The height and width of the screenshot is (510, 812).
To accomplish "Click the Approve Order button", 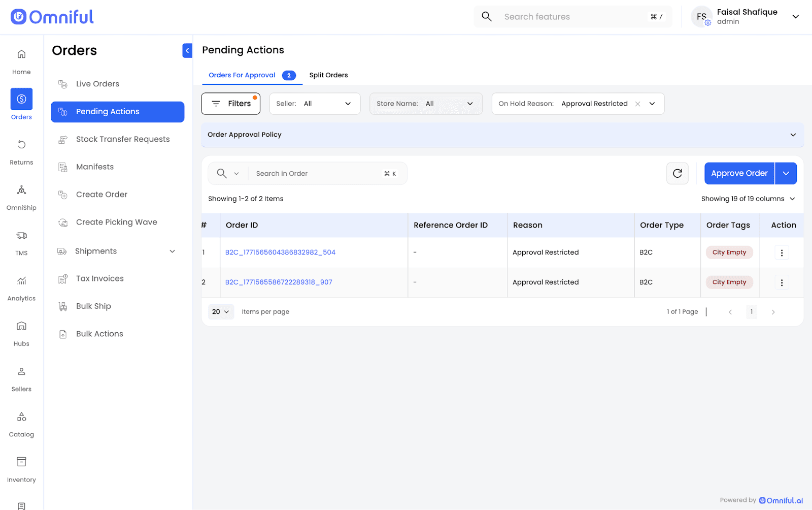I will click(739, 173).
